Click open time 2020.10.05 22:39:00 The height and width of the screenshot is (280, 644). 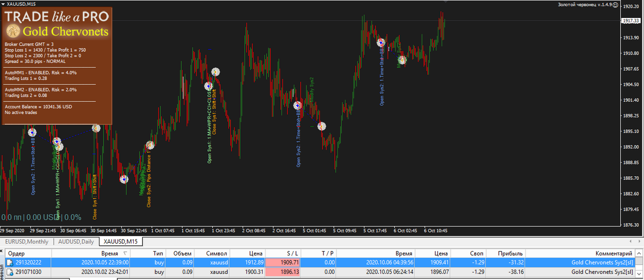pos(105,263)
